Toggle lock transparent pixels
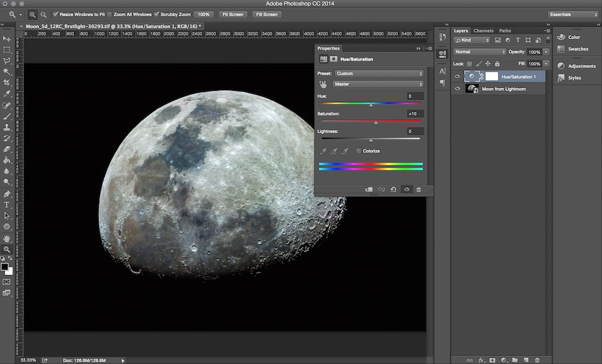The image size is (602, 364). (x=469, y=64)
